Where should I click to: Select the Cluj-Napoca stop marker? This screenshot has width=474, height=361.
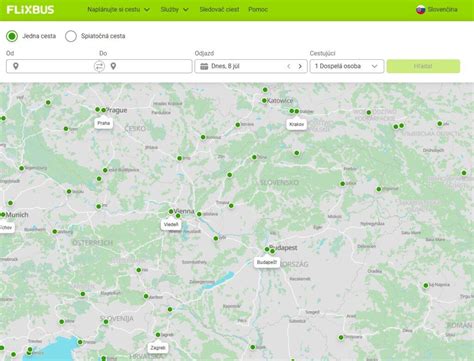426,285
